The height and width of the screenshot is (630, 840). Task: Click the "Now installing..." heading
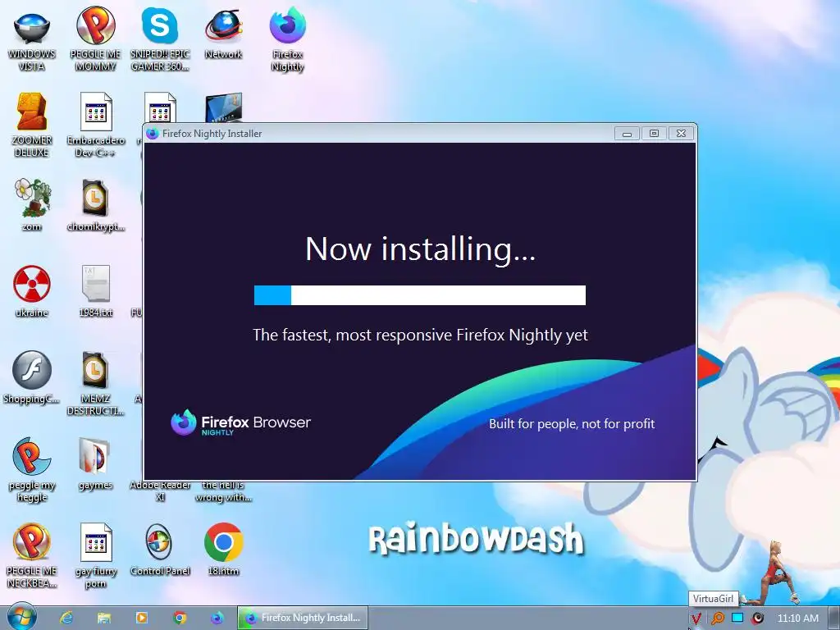click(420, 249)
